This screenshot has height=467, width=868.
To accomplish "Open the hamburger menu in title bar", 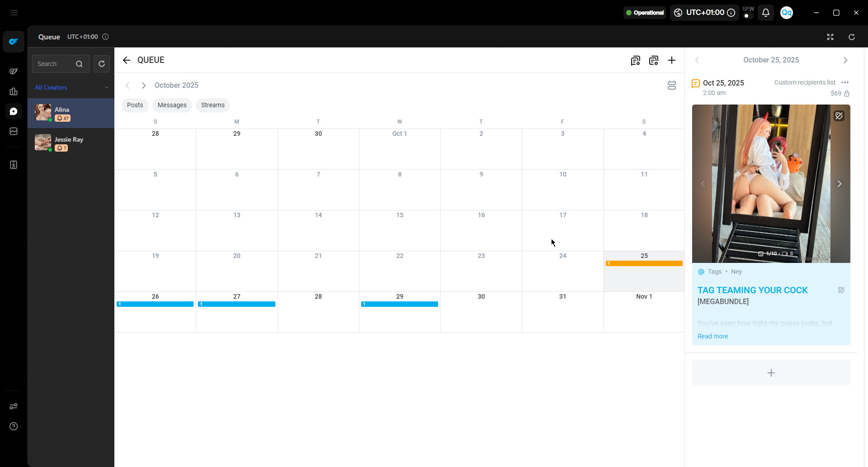I will [x=14, y=13].
